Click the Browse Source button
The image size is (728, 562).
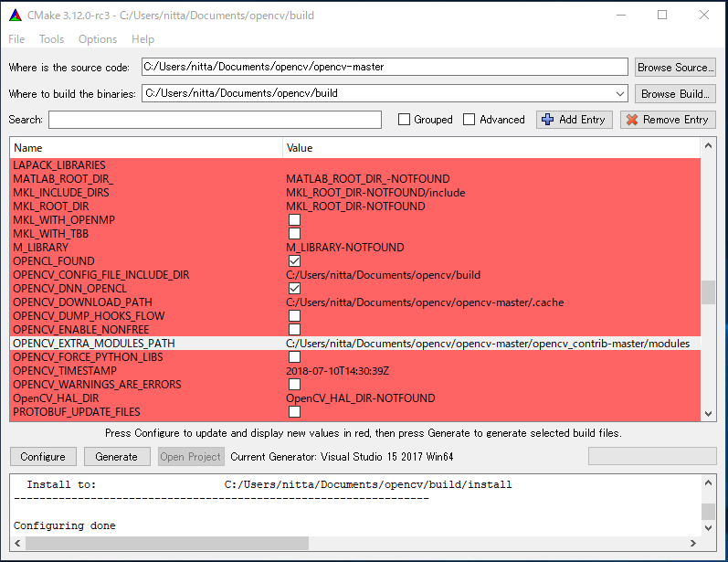[675, 68]
